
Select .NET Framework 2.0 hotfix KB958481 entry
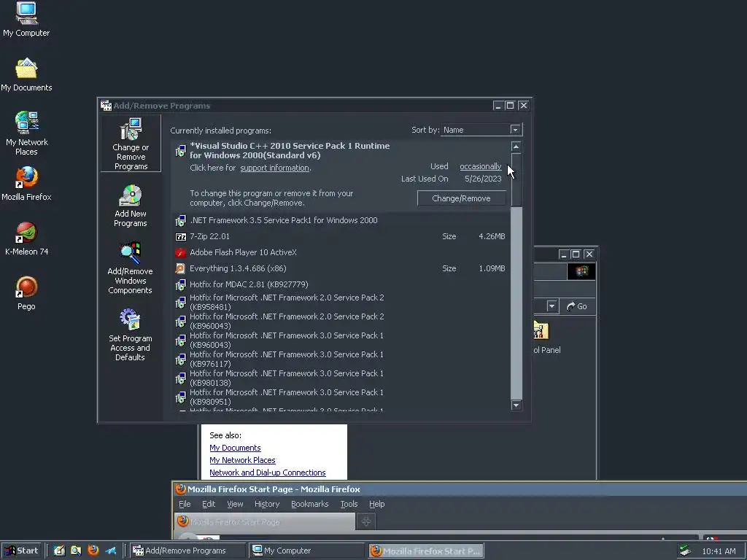coord(341,303)
